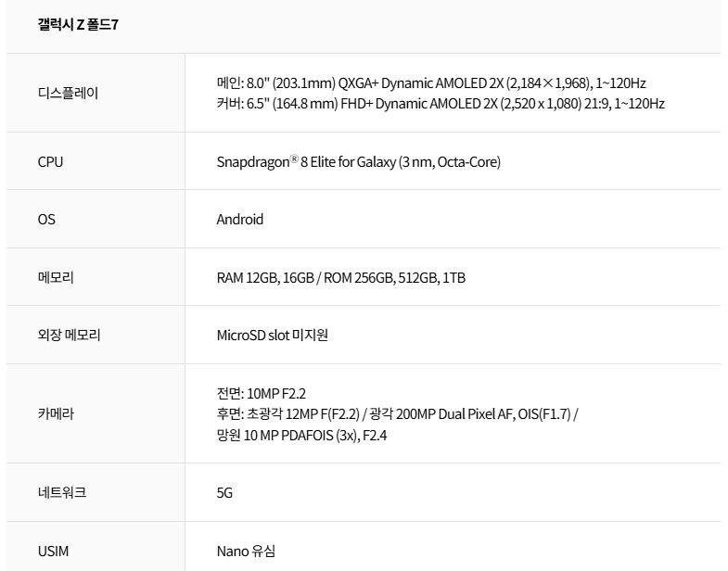
Task: Select the 전면 10MP F2.2 camera line
Action: (261, 393)
